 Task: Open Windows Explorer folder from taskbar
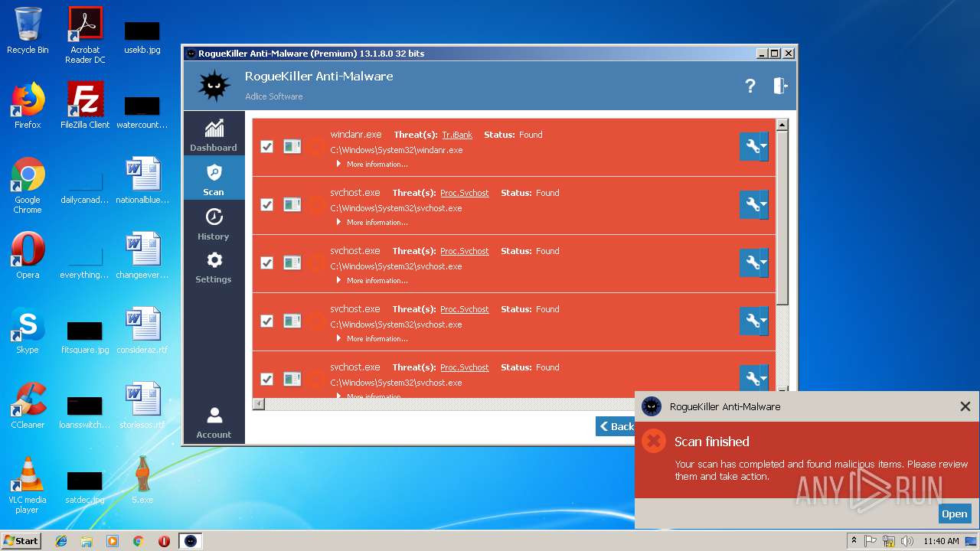tap(87, 541)
